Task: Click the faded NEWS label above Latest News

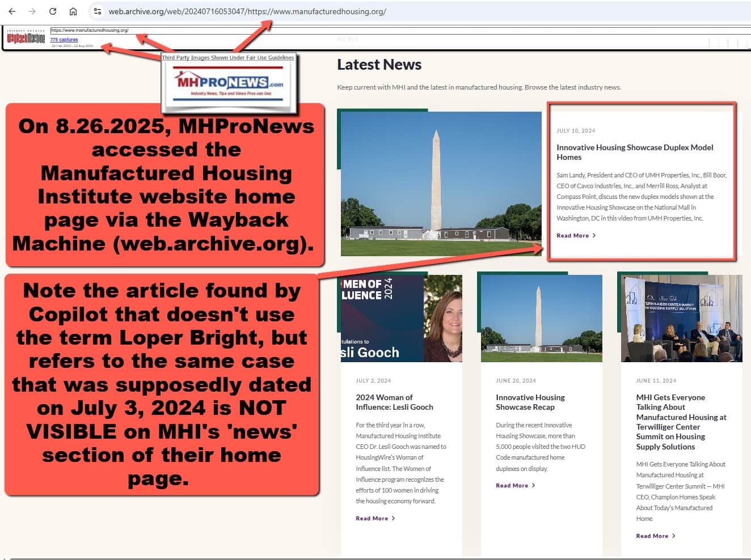Action: coord(348,39)
